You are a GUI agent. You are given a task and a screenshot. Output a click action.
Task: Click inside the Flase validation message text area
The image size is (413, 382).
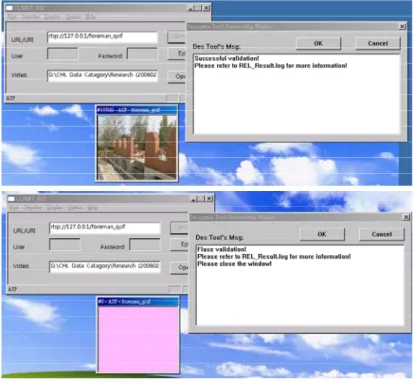click(300, 285)
